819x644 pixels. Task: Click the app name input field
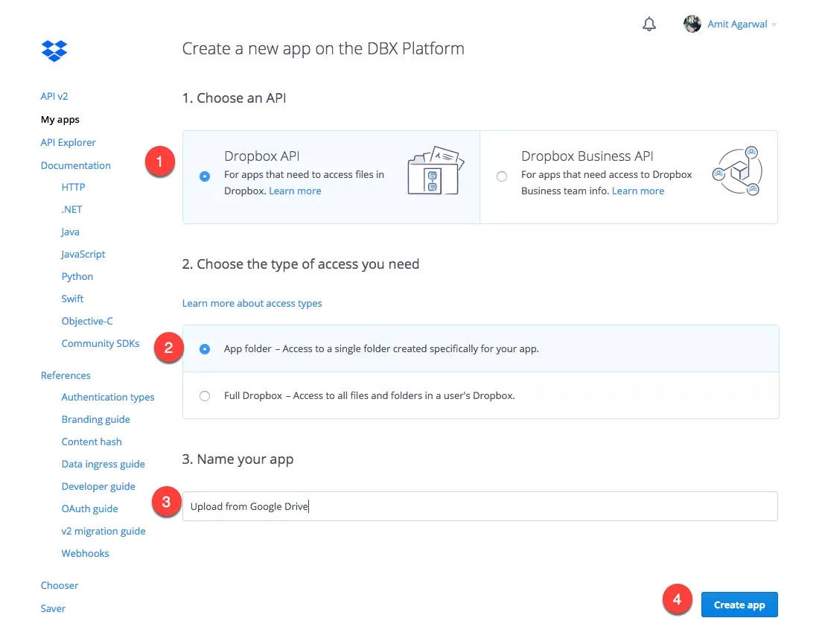480,506
